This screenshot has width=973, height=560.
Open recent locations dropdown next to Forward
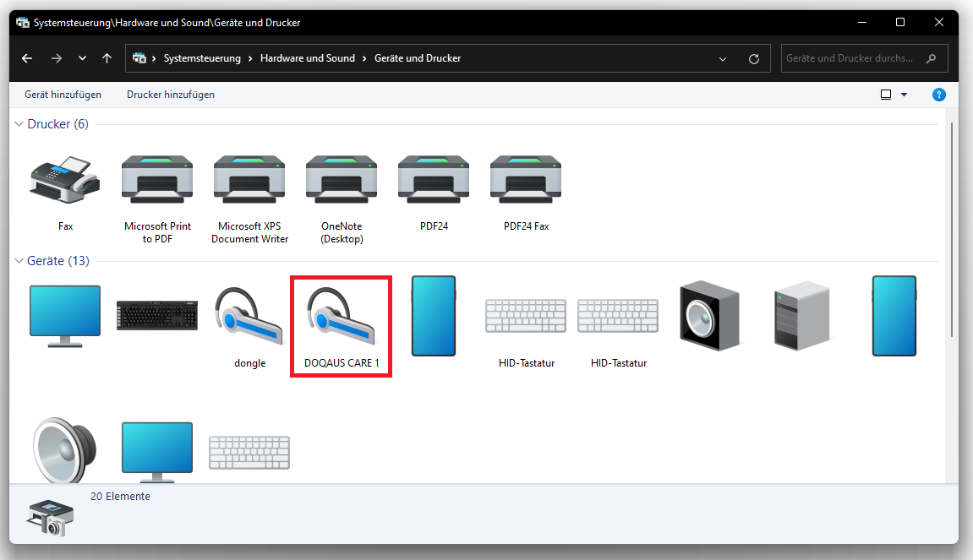(82, 59)
